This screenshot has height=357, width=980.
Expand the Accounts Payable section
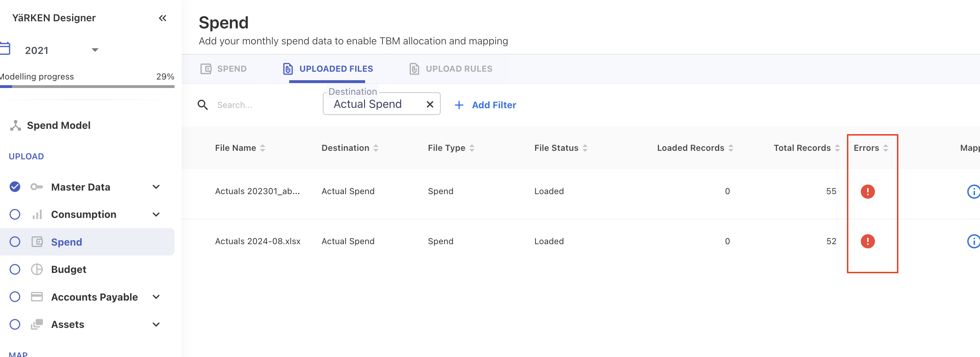(x=156, y=297)
